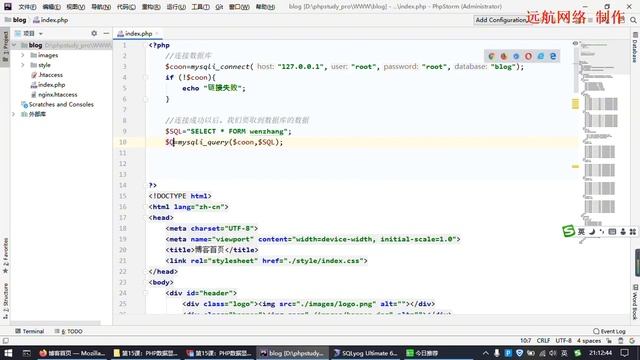Open the Git menu
The height and width of the screenshot is (360, 640).
(219, 7)
